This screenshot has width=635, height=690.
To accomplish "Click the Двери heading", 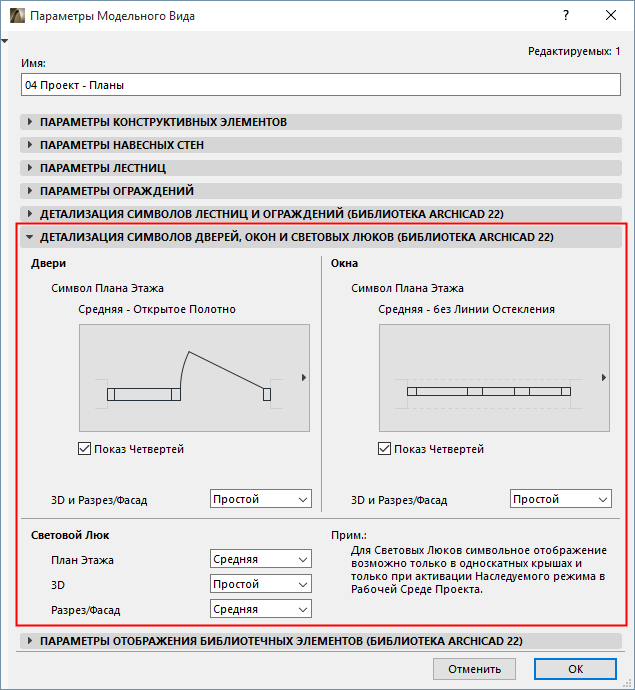I will coord(48,263).
